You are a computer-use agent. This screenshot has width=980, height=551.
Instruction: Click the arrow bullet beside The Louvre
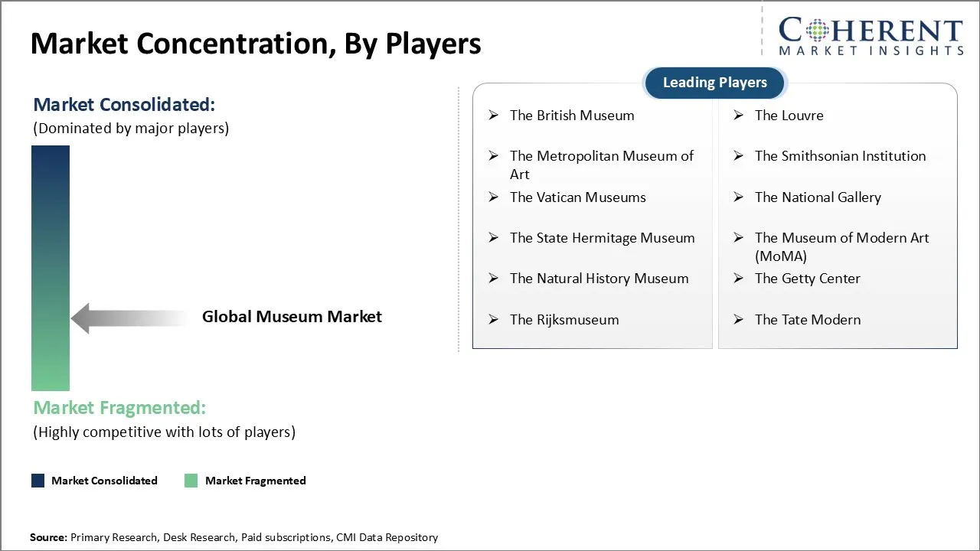739,116
